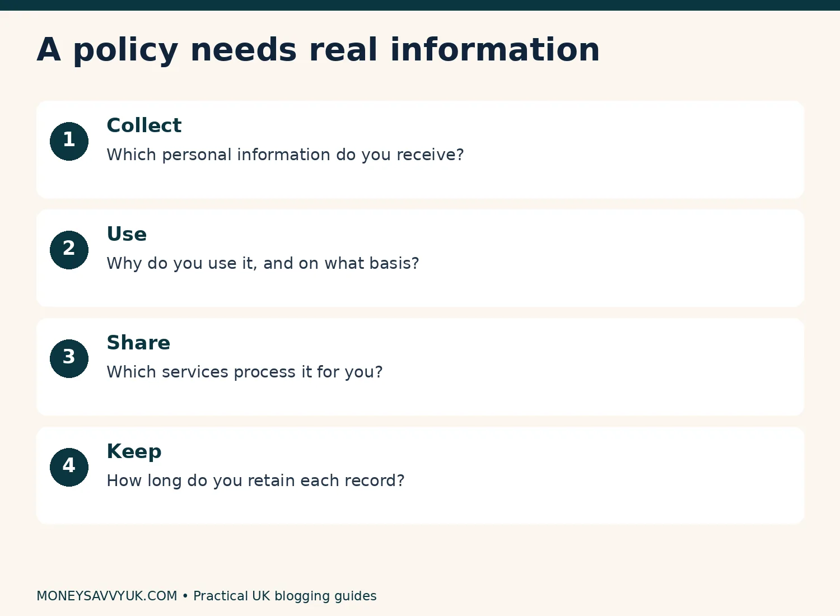
Task: Click 'How long do you retain each record?'
Action: coord(255,481)
